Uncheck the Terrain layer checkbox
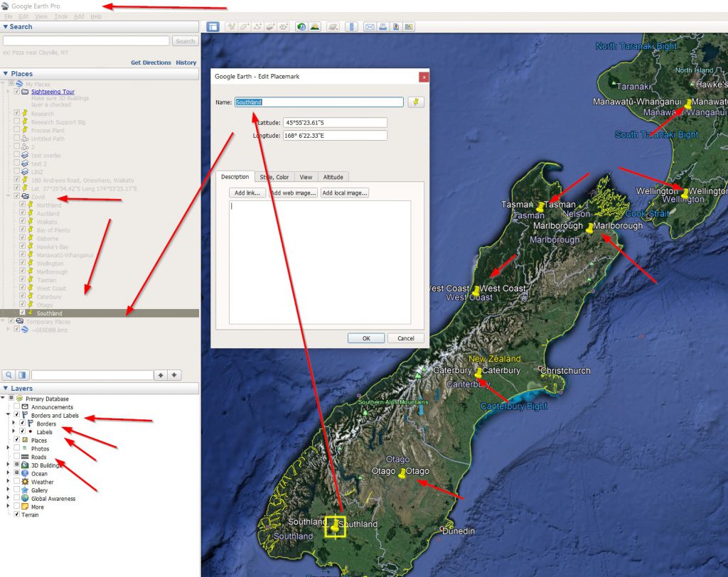 pos(17,514)
